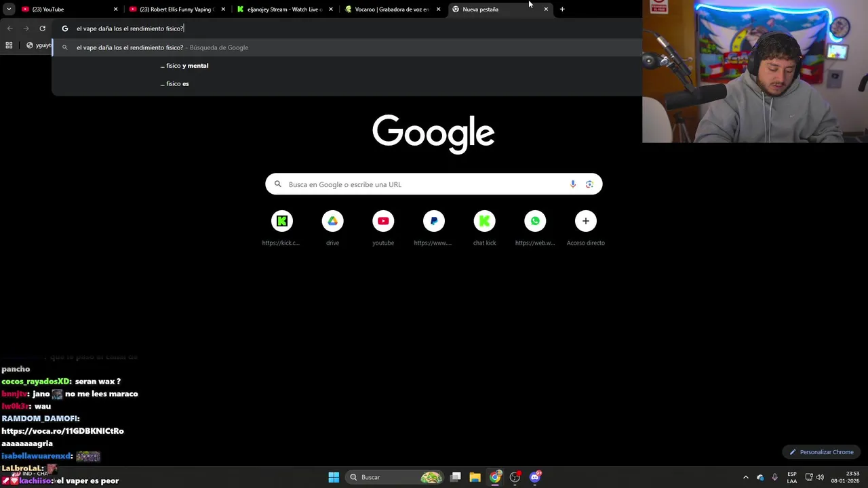Open the youtube shortcut tile
The width and height of the screenshot is (868, 488).
point(383,228)
